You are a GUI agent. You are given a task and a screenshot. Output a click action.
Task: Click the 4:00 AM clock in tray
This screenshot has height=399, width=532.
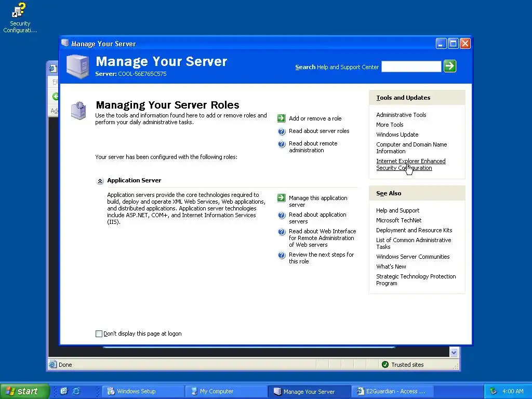(x=513, y=391)
